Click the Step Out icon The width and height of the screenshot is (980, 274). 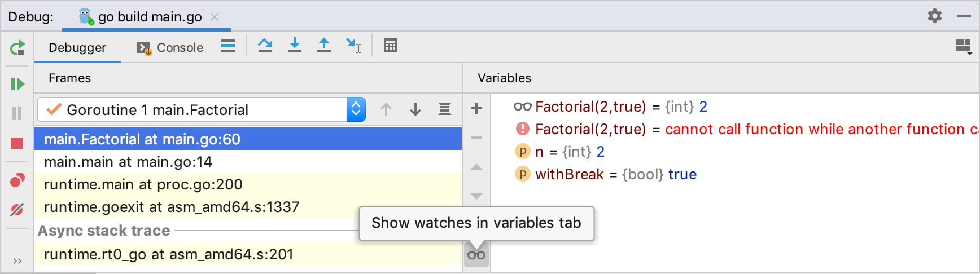coord(324,46)
